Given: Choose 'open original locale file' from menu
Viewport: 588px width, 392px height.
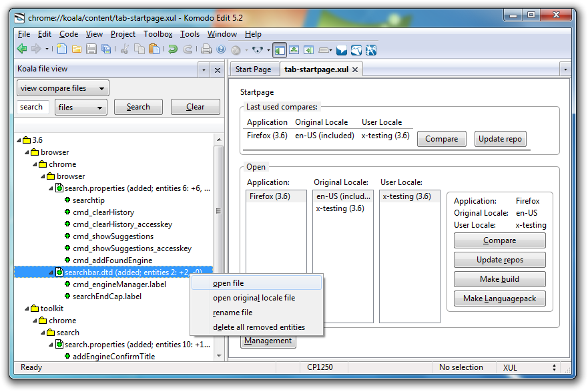Looking at the screenshot, I should tap(257, 298).
